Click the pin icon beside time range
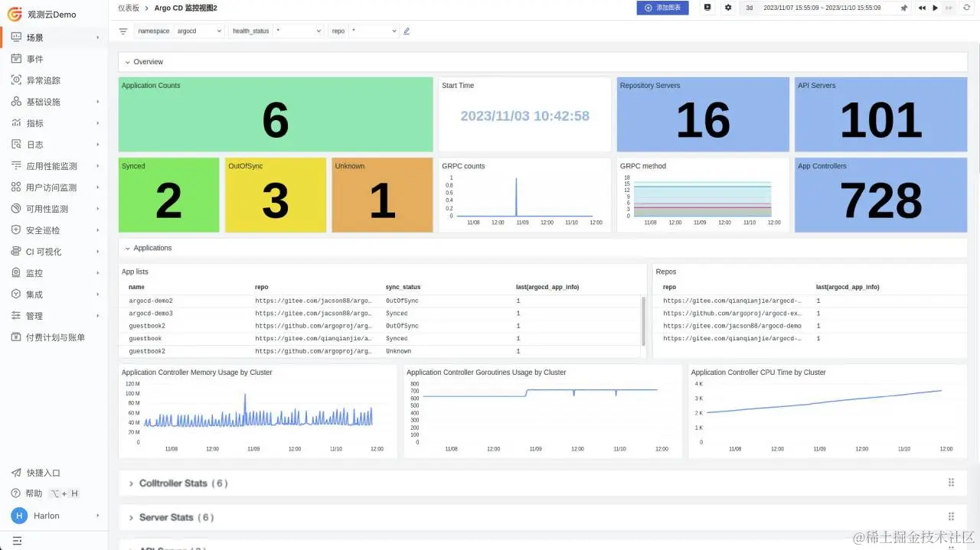Image resolution: width=980 pixels, height=550 pixels. pyautogui.click(x=904, y=8)
